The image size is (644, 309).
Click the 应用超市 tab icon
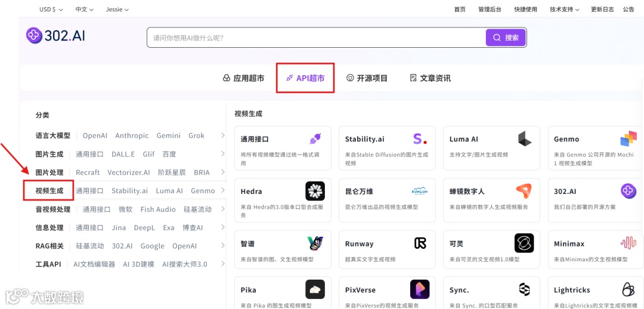coord(227,78)
